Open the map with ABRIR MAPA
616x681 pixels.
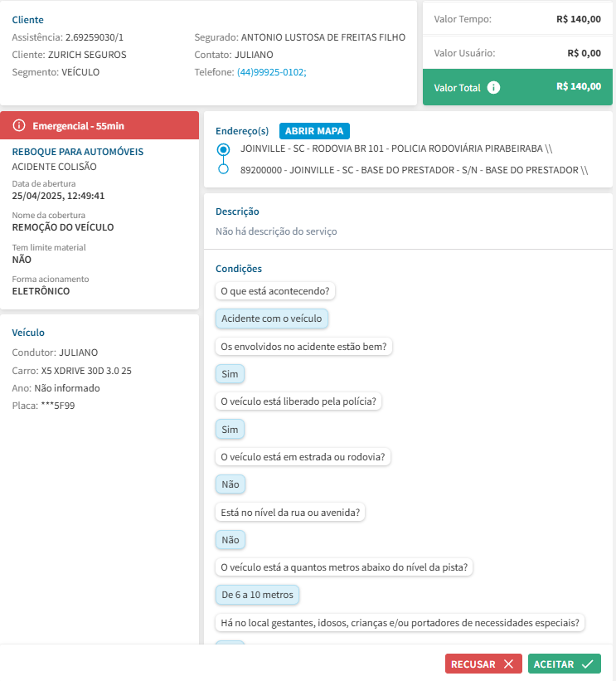[314, 131]
